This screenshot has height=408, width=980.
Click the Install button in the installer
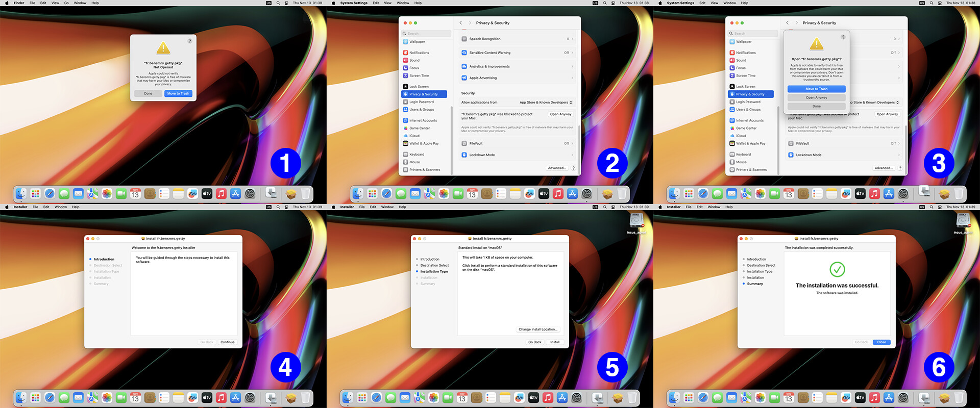[554, 342]
